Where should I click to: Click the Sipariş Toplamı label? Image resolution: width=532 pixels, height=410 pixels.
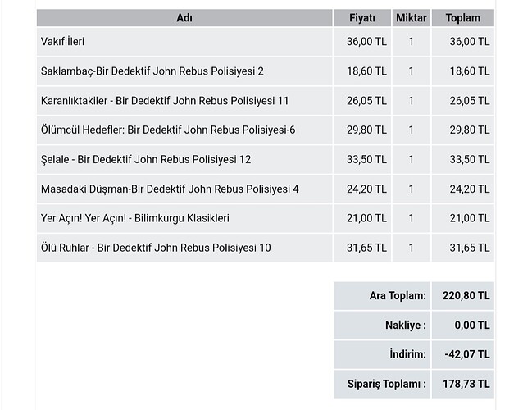coord(387,385)
